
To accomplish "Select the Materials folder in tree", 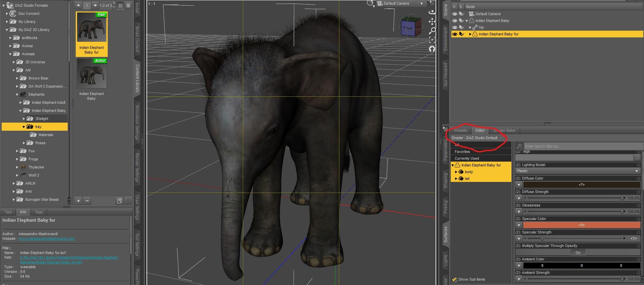I will coord(46,135).
